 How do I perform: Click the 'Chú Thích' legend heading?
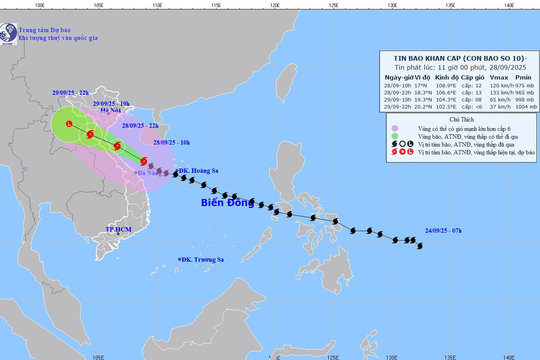point(461,120)
